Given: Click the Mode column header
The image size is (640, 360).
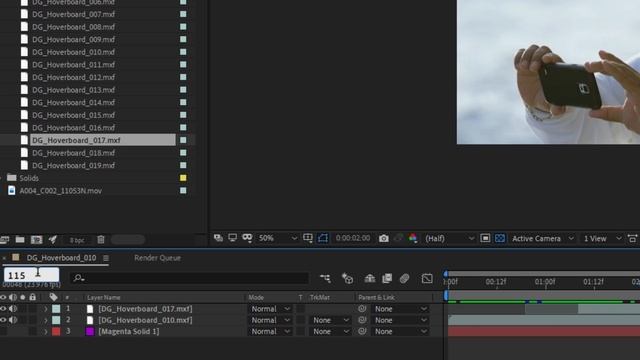Looking at the screenshot, I should click(256, 298).
